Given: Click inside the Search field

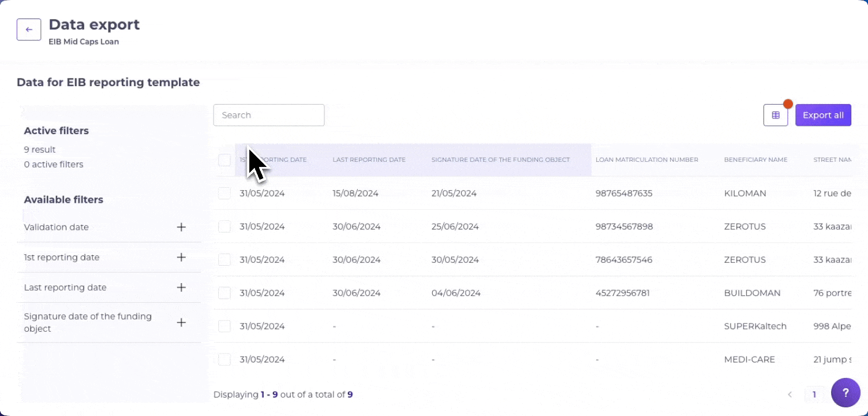Looking at the screenshot, I should tap(268, 114).
